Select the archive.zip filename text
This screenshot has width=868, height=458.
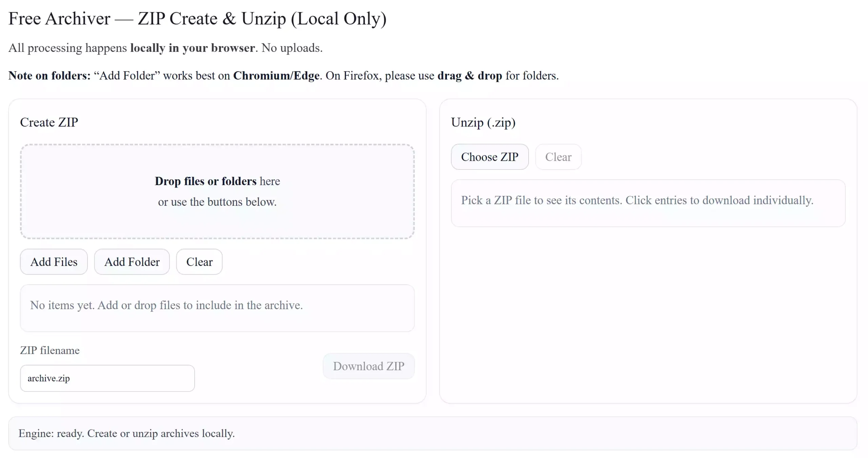(x=48, y=378)
